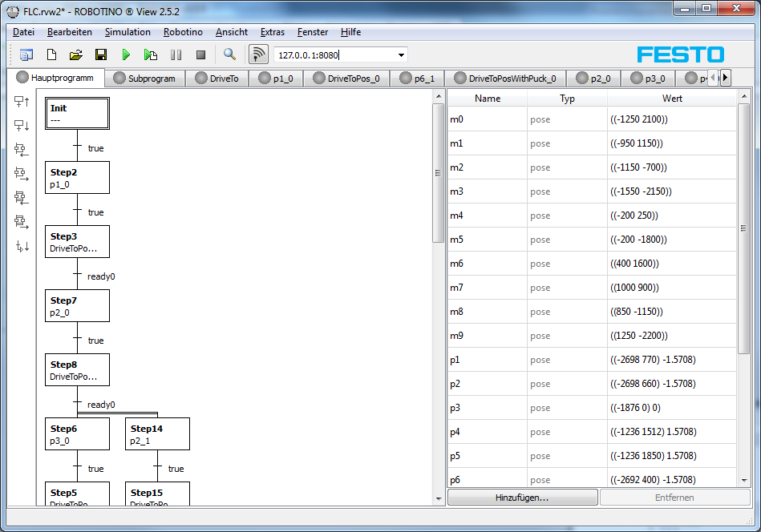The image size is (761, 532).
Task: Switch to the DriveToPosWithPuck_0 tab
Action: [510, 79]
